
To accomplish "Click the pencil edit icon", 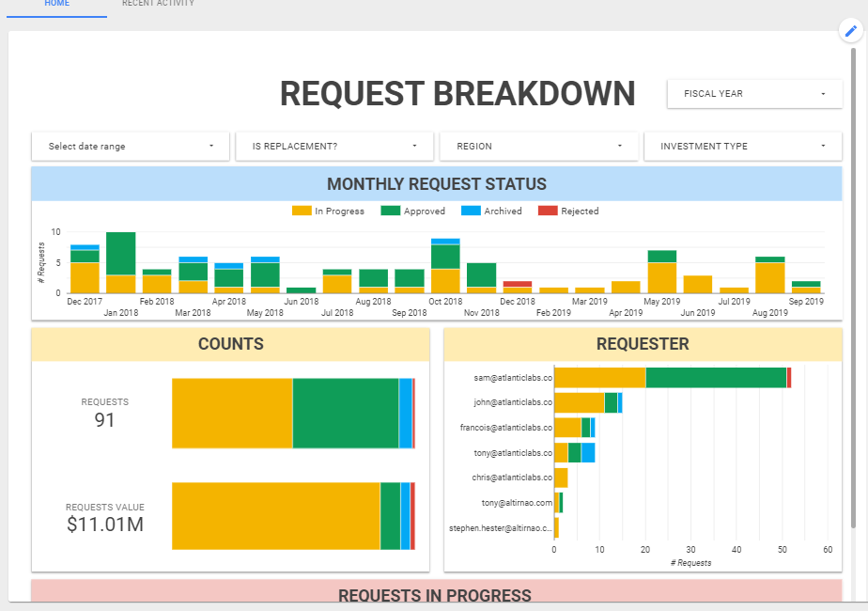I will [x=851, y=30].
